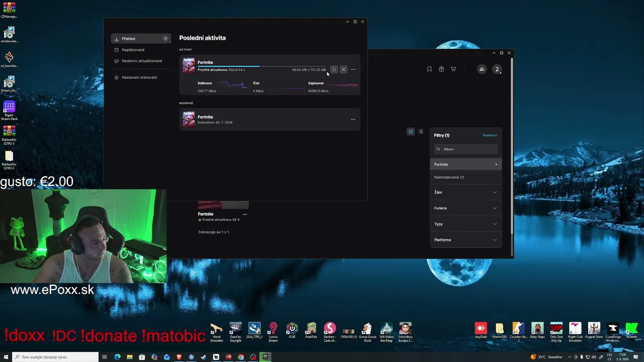The image size is (644, 362).
Task: Click the "88.04 MB z 731.25 MB" size text
Action: click(x=309, y=70)
